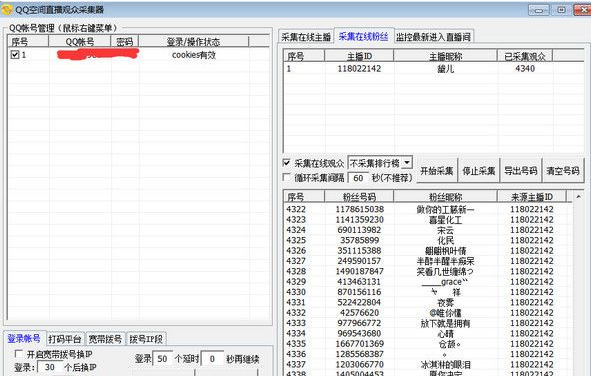Select fan number 870156116

359,292
